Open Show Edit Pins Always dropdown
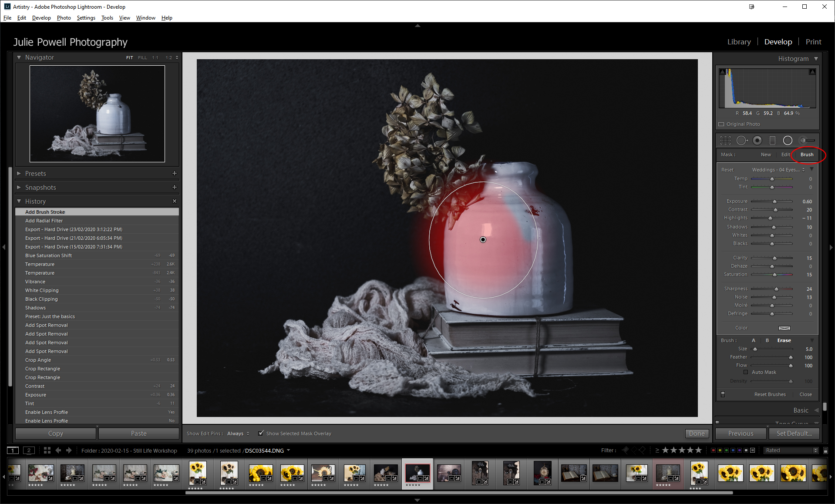 point(238,433)
